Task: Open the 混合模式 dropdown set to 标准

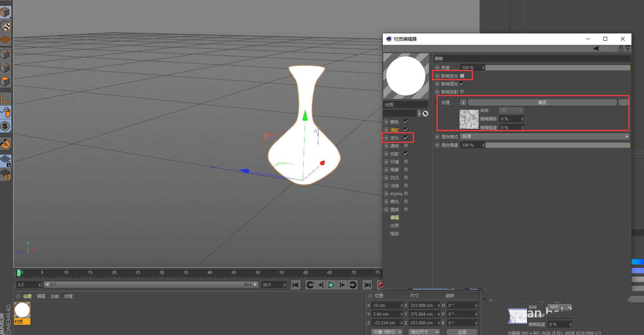Action: (x=544, y=137)
